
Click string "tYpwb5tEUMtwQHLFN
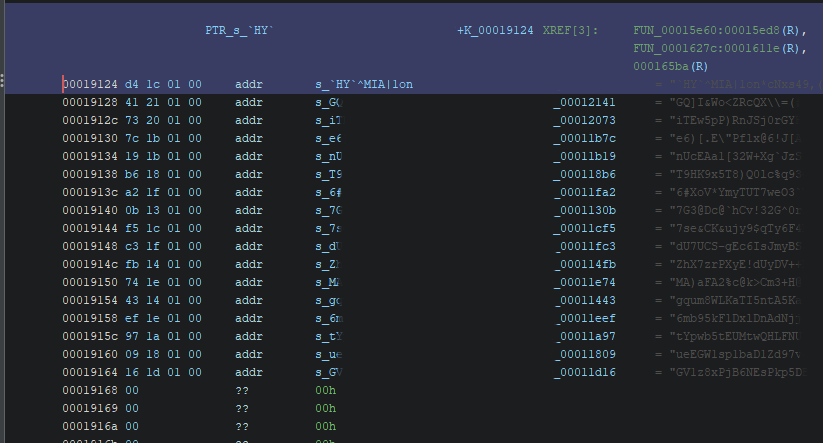click(x=734, y=336)
